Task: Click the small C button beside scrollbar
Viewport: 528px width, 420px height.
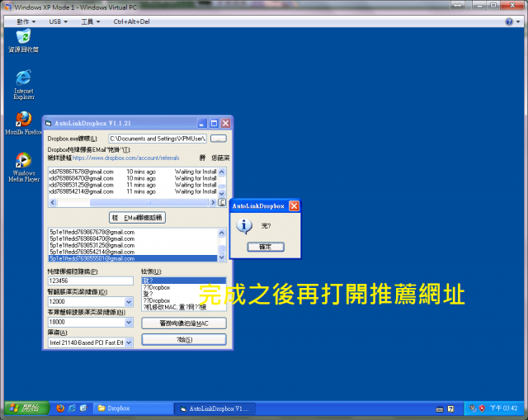Action: (x=222, y=202)
